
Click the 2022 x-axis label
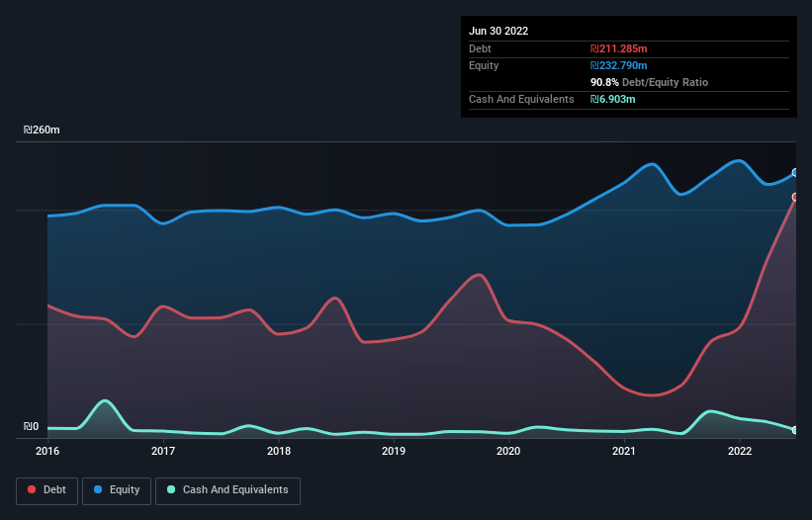pos(740,451)
